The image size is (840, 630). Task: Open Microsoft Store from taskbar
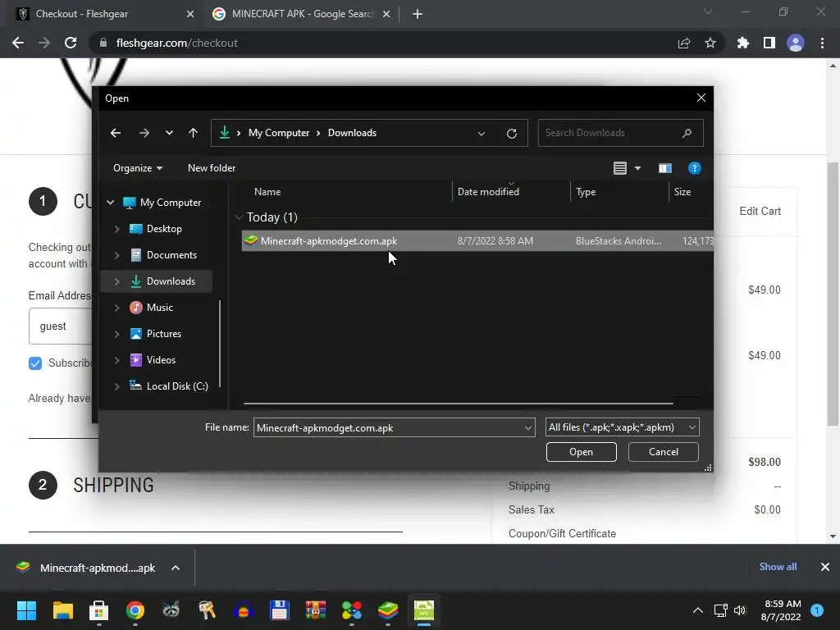(x=98, y=610)
